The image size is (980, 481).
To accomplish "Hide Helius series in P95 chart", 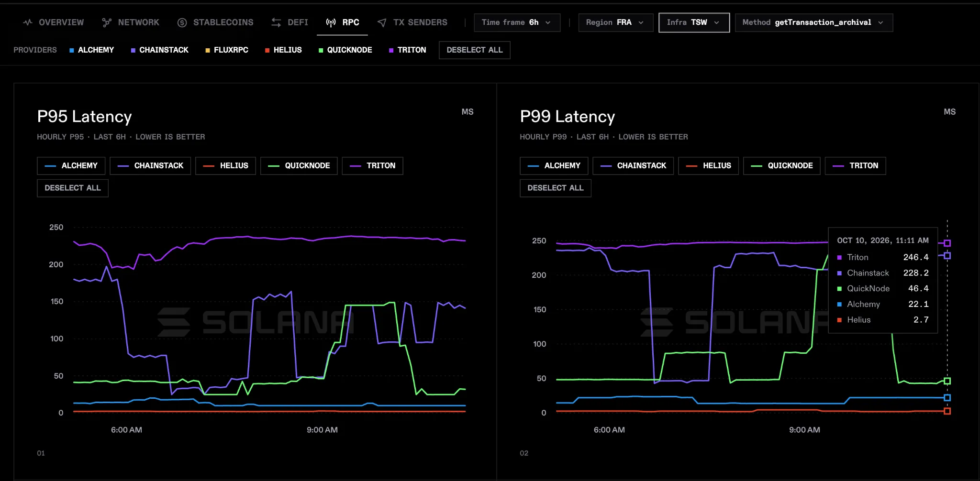I will coord(225,165).
